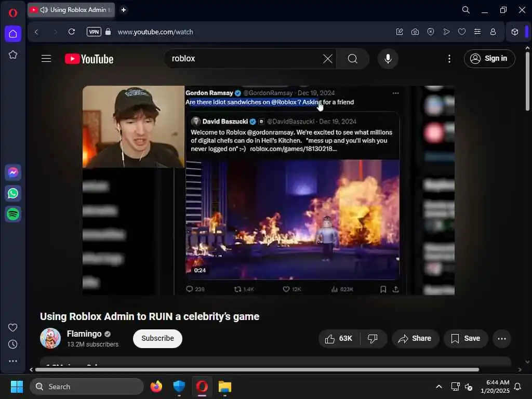The height and width of the screenshot is (399, 532).
Task: Click the address bar URL
Action: [155, 32]
